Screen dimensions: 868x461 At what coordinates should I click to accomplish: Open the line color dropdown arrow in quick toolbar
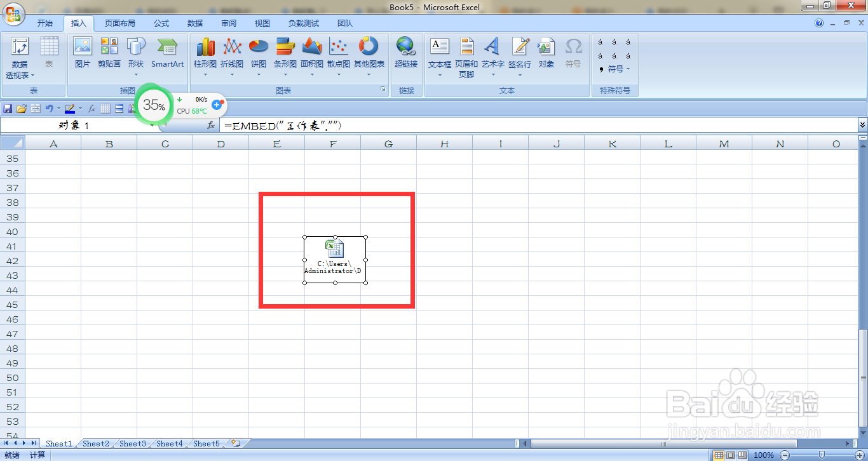[80, 109]
